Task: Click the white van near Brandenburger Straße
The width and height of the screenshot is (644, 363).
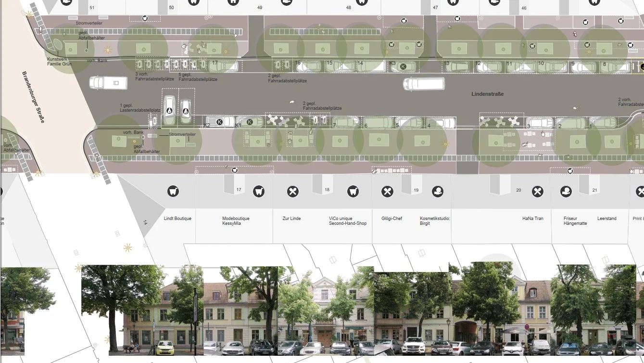Action: (x=108, y=83)
